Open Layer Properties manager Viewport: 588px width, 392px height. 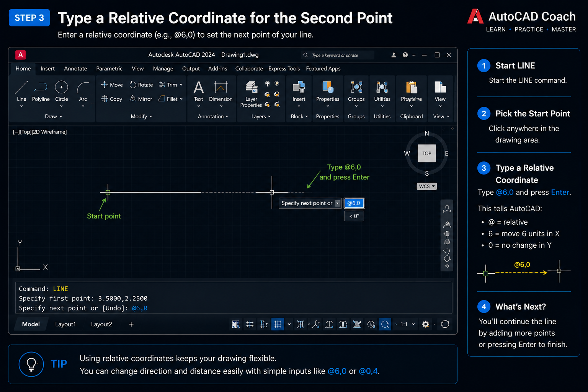(251, 94)
